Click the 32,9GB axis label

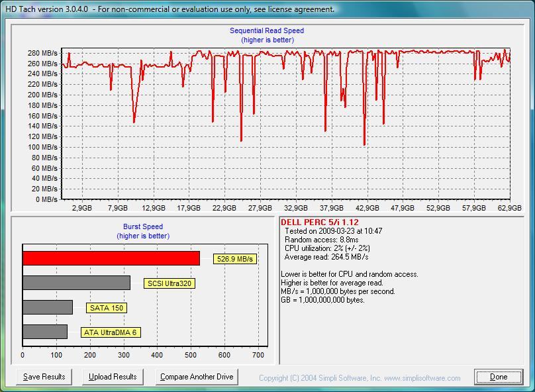296,208
